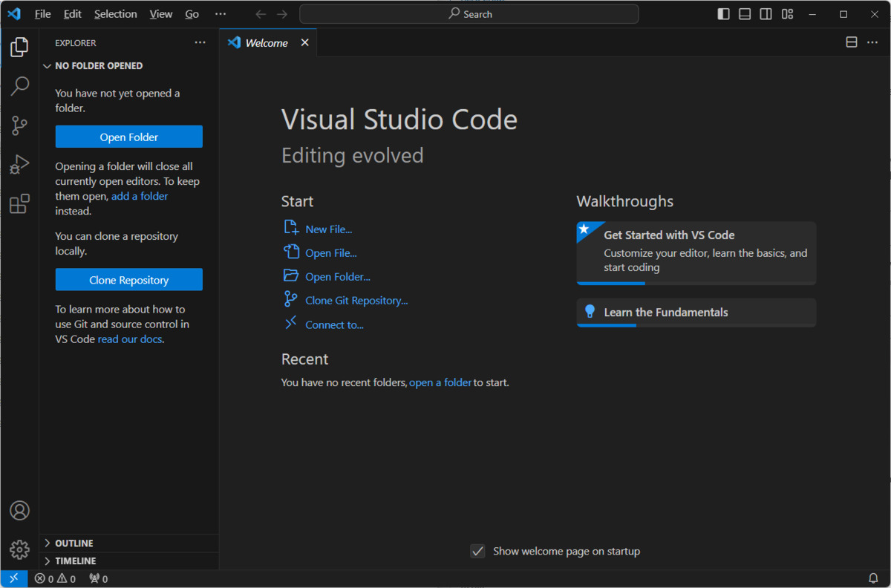891x588 pixels.
Task: Open the Notifications bell
Action: point(873,578)
